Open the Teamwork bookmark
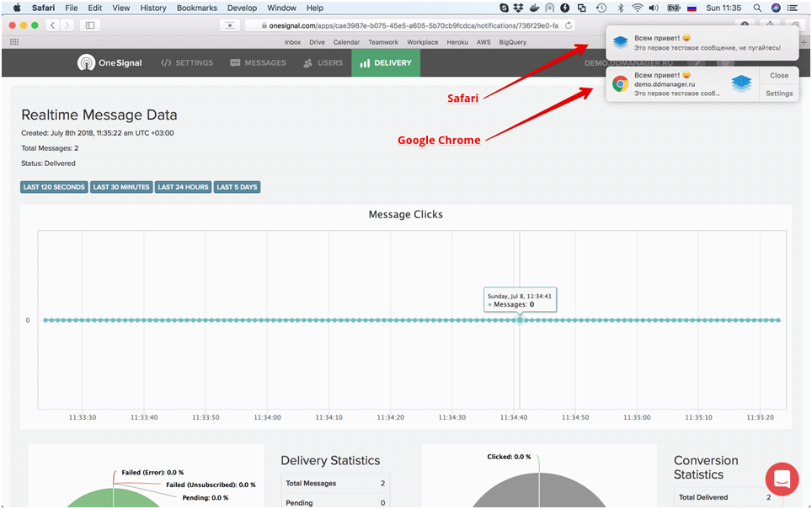 383,42
